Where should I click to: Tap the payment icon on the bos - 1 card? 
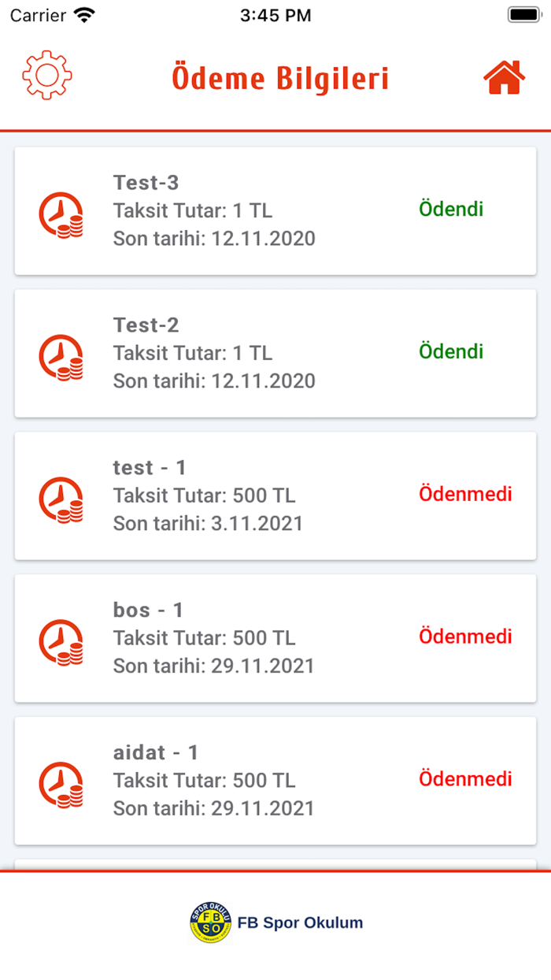tap(61, 638)
